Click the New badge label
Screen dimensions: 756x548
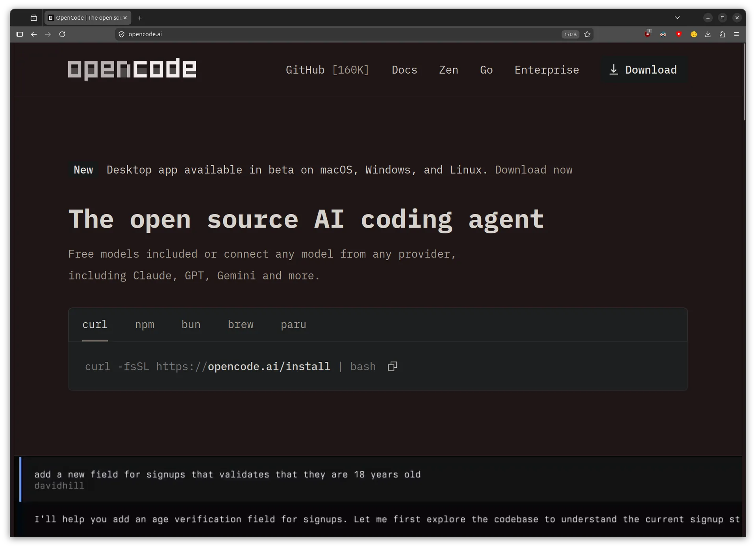(83, 170)
